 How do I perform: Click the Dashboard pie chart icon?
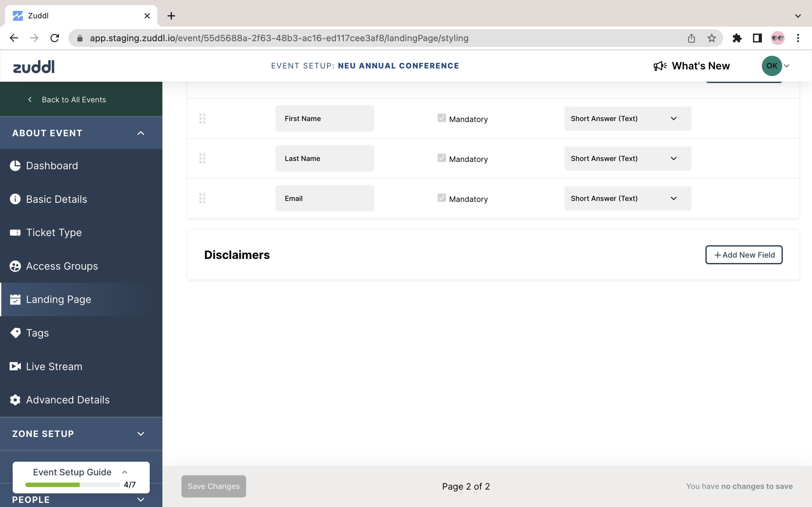(x=15, y=166)
